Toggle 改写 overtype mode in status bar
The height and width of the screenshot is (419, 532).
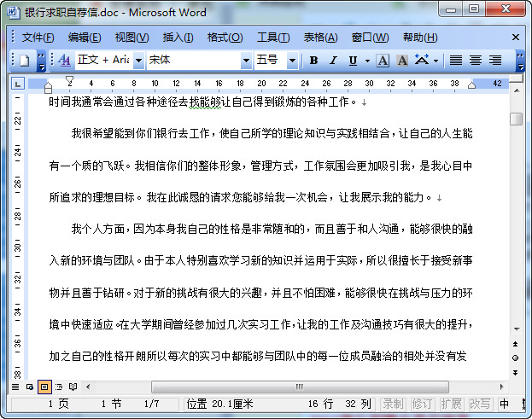(480, 404)
